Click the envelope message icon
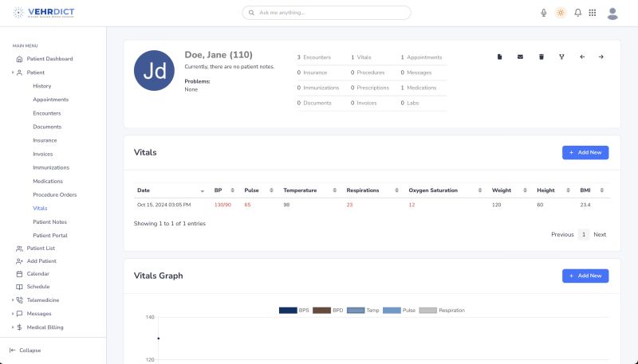This screenshot has width=638, height=364. click(521, 57)
